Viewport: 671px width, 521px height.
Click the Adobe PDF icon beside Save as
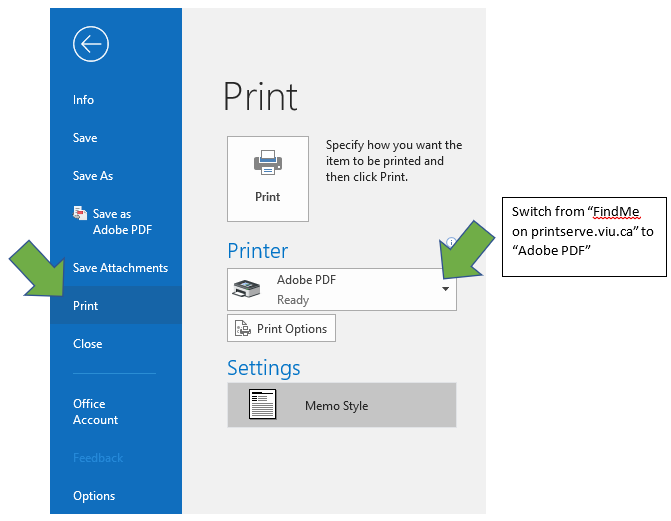[80, 213]
